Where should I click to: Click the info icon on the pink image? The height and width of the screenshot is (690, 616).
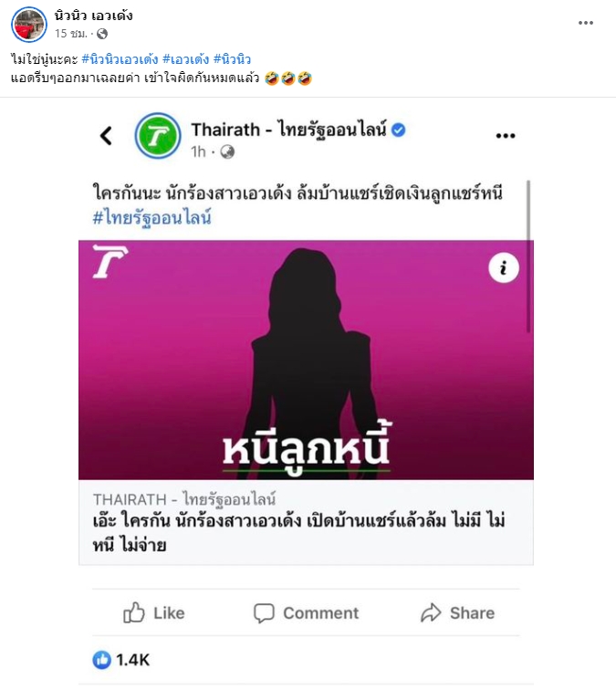coord(504,267)
